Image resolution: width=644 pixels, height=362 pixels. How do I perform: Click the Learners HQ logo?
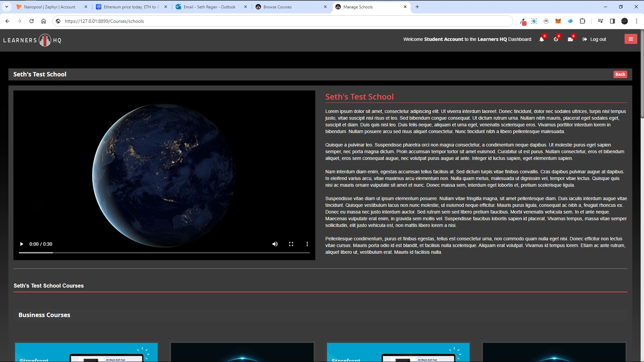pos(32,40)
